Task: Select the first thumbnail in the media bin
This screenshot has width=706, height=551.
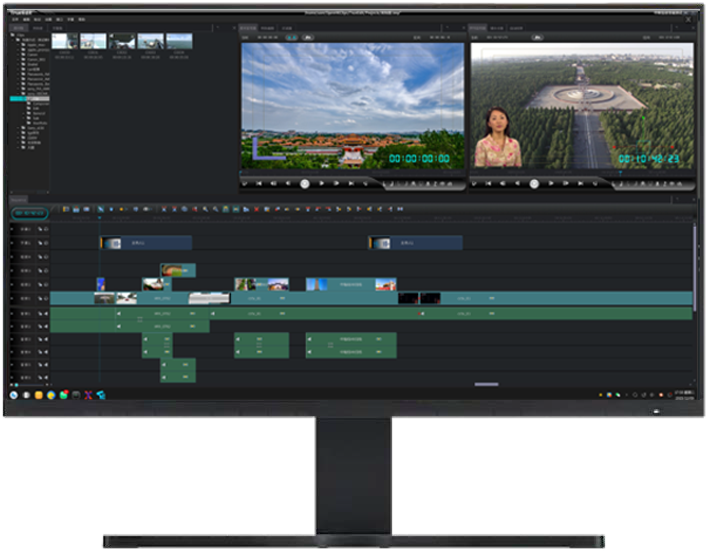Action: (x=65, y=41)
